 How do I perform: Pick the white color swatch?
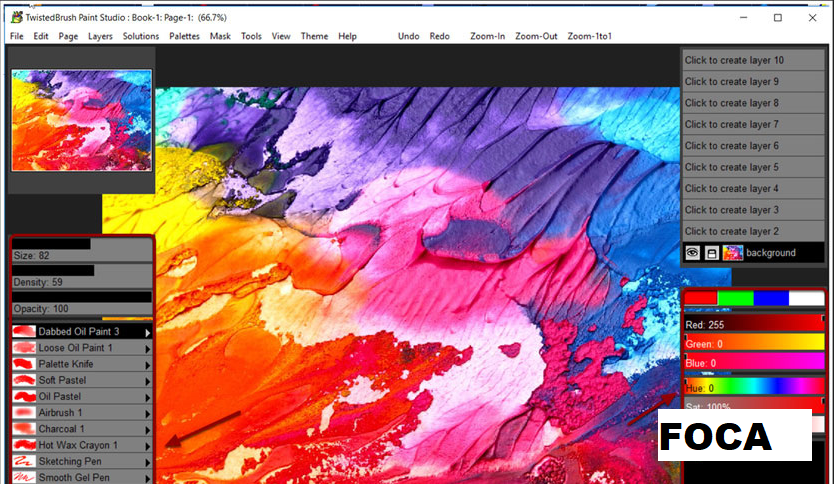[806, 298]
